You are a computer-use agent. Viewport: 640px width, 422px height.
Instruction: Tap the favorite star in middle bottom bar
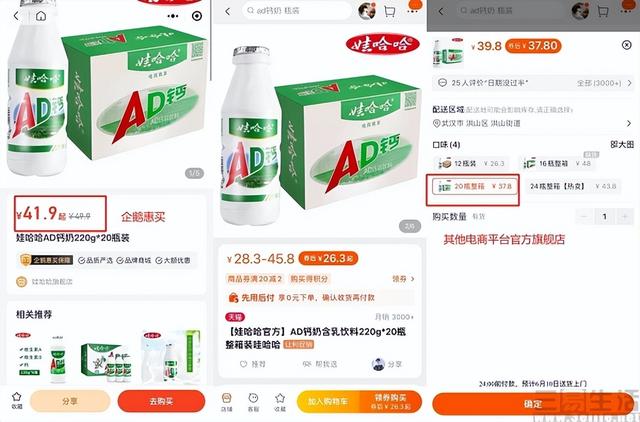coord(280,402)
